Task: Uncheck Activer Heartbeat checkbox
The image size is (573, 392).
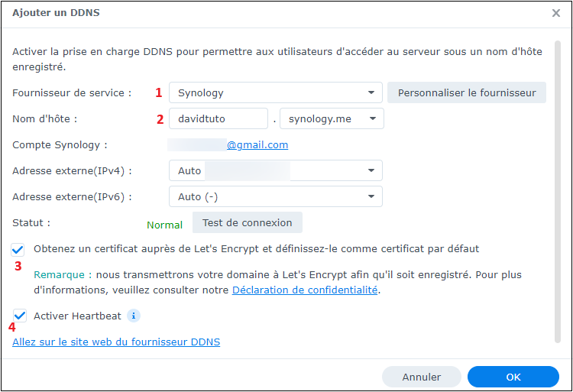Action: point(20,316)
